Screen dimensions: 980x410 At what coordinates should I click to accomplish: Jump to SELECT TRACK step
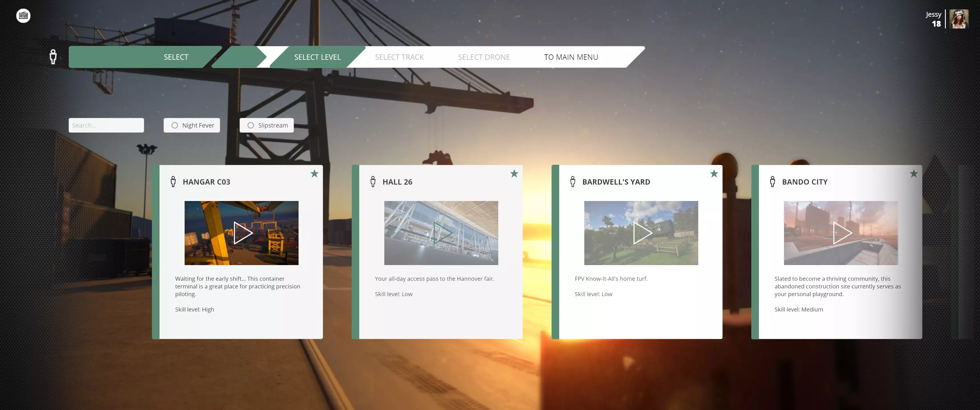399,57
